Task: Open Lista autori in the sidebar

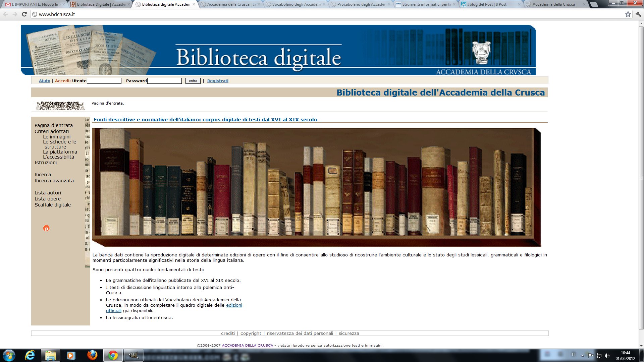Action: click(48, 193)
